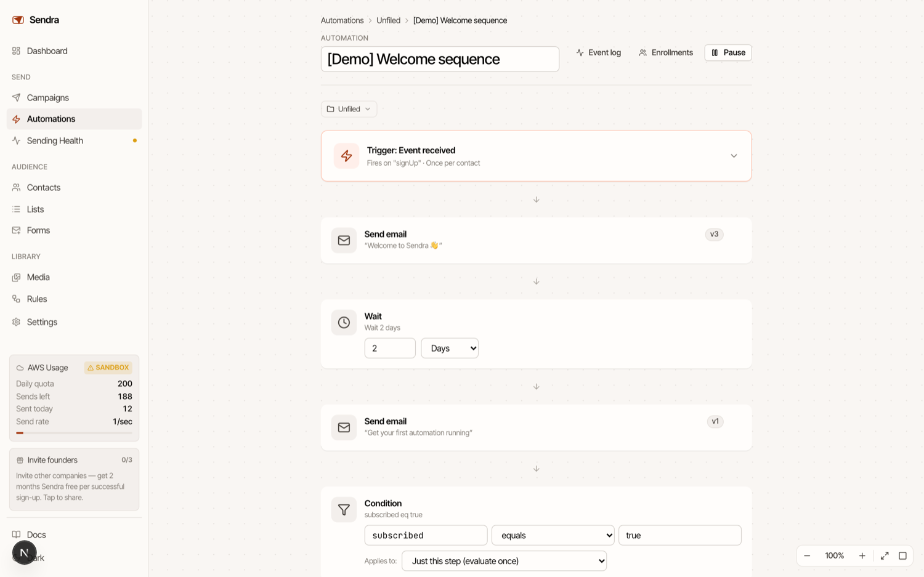Screen dimensions: 924x577
Task: Click the Event log activity icon
Action: point(580,53)
